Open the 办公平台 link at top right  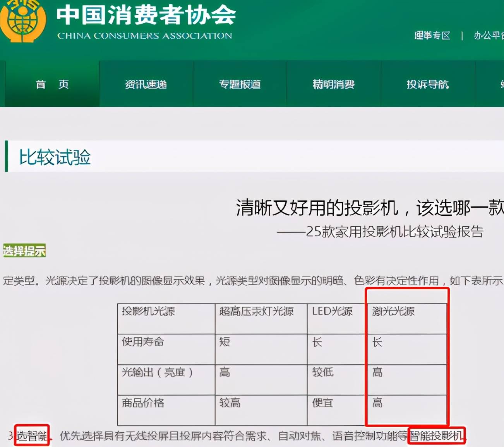tap(489, 36)
